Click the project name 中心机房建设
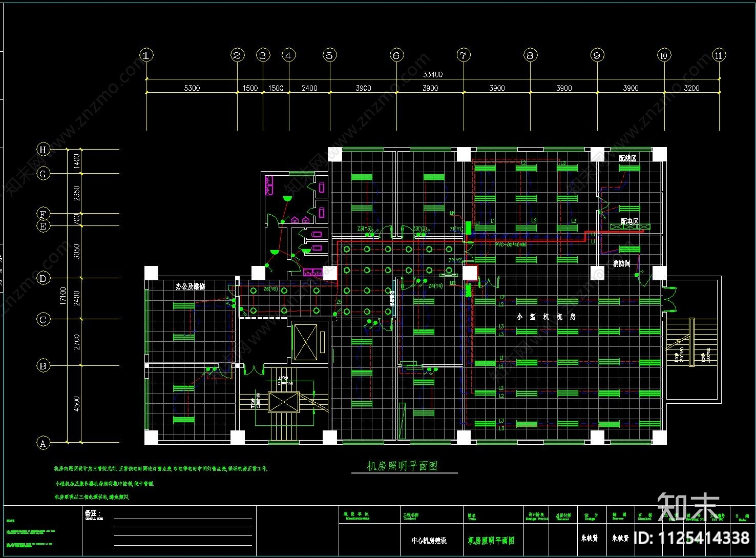 (429, 541)
